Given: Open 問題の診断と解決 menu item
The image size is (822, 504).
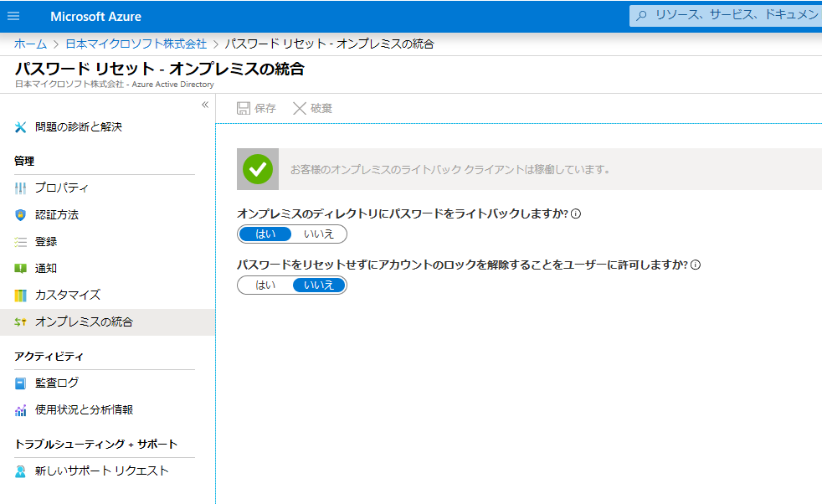Looking at the screenshot, I should [107, 127].
